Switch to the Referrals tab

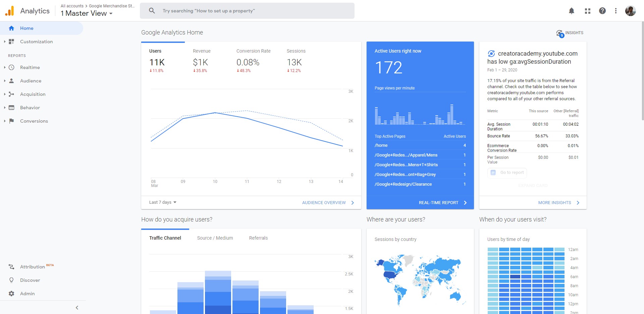pos(258,238)
